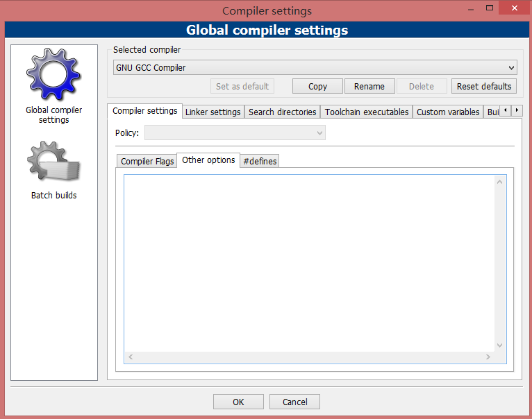
Task: Click inside the Other options text area
Action: [x=309, y=264]
